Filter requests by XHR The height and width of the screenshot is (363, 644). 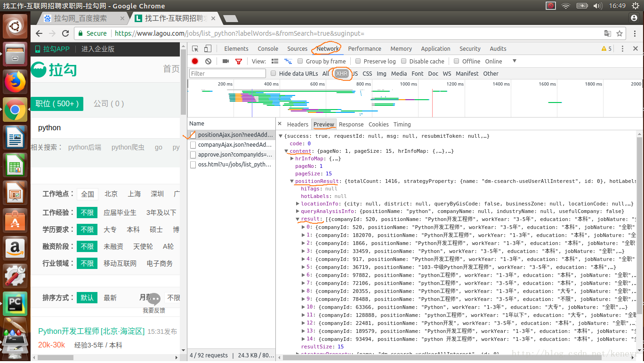click(x=342, y=73)
